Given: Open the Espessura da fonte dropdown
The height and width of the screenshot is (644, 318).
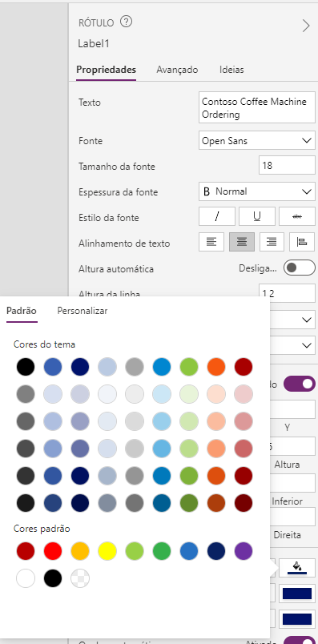Looking at the screenshot, I should tap(257, 191).
